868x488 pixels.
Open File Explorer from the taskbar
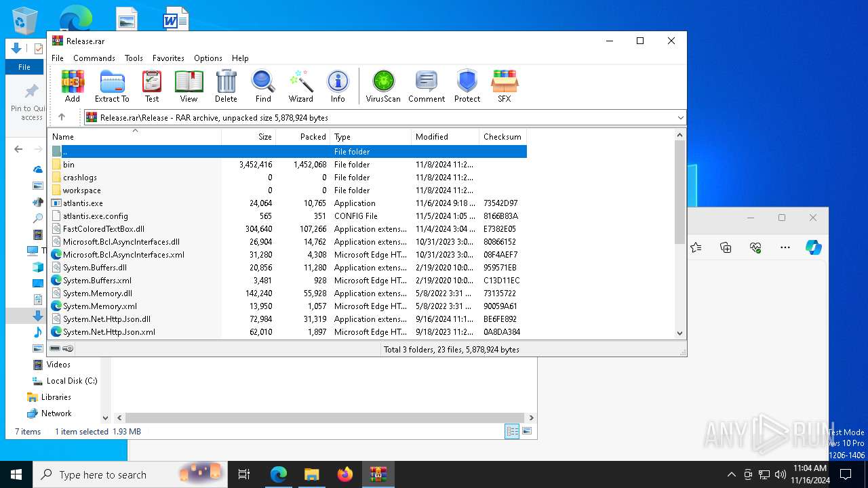312,474
